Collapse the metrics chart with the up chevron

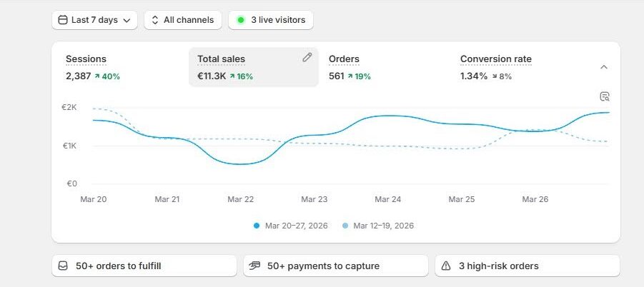coord(604,67)
